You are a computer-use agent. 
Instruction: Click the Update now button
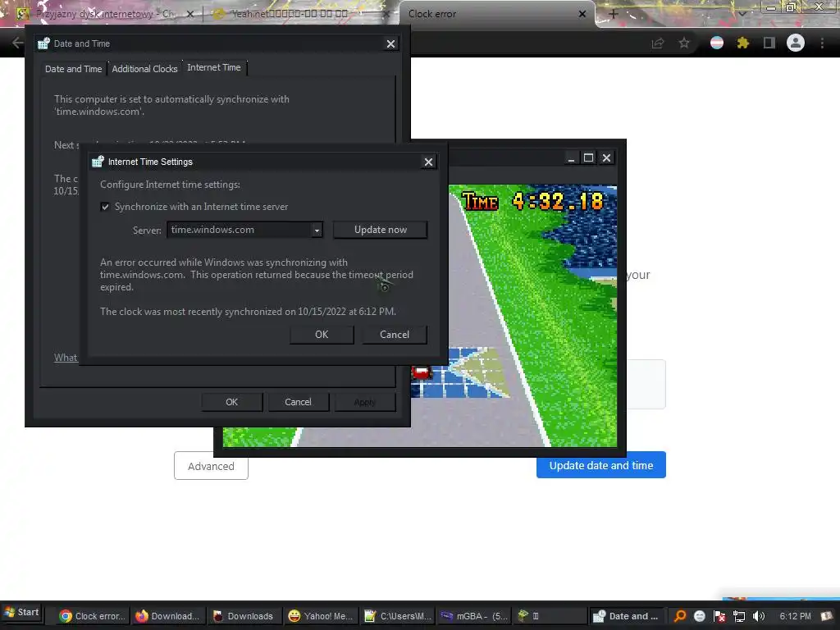[x=381, y=230]
